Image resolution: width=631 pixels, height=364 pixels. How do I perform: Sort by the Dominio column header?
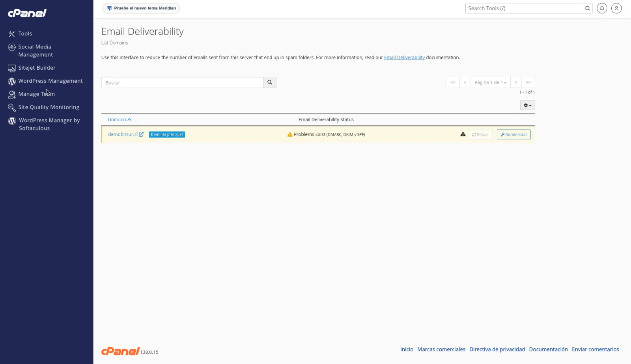click(x=119, y=120)
